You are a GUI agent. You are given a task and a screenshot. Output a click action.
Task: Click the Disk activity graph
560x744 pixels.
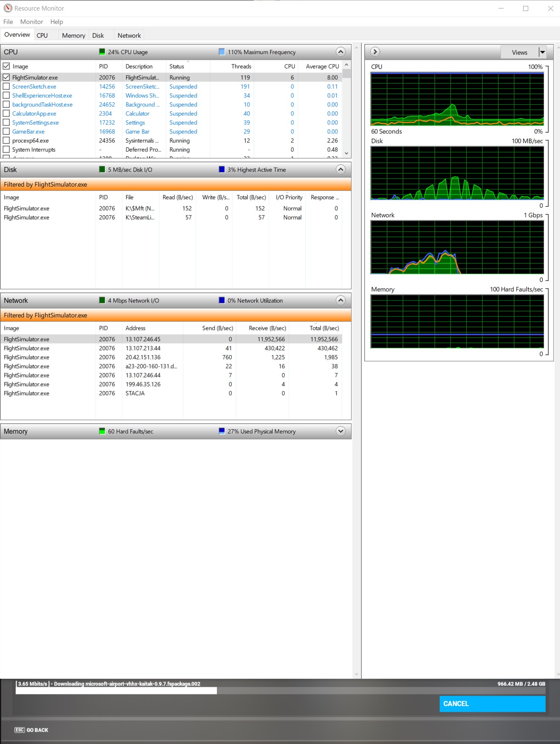[x=457, y=173]
